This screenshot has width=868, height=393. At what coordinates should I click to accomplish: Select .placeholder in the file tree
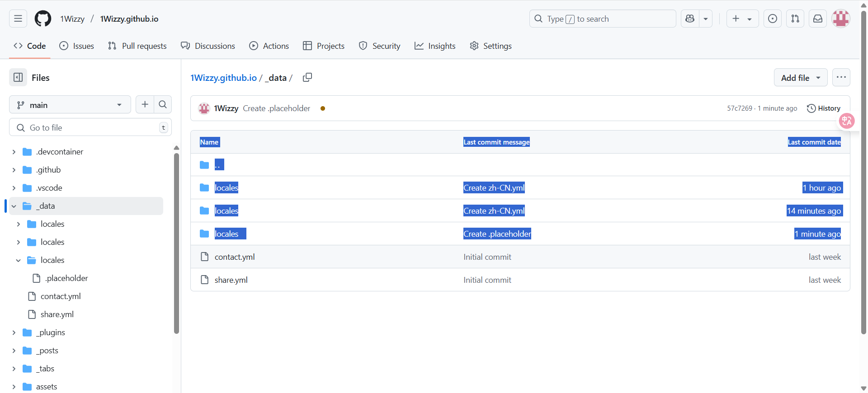coord(66,278)
